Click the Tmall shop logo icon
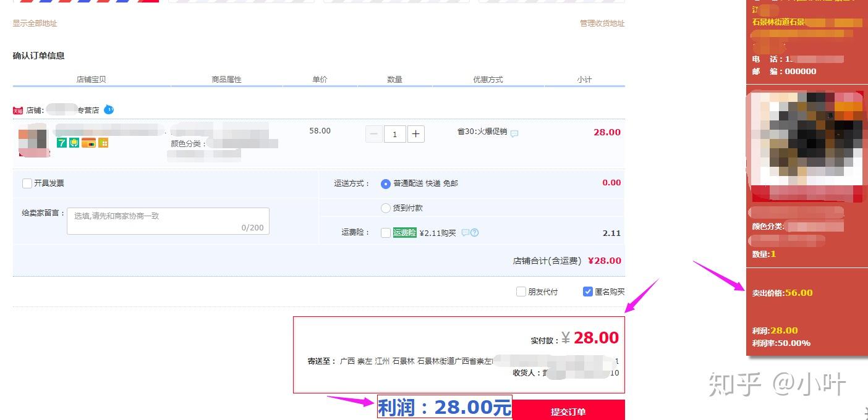This screenshot has height=420, width=868. pyautogui.click(x=17, y=111)
